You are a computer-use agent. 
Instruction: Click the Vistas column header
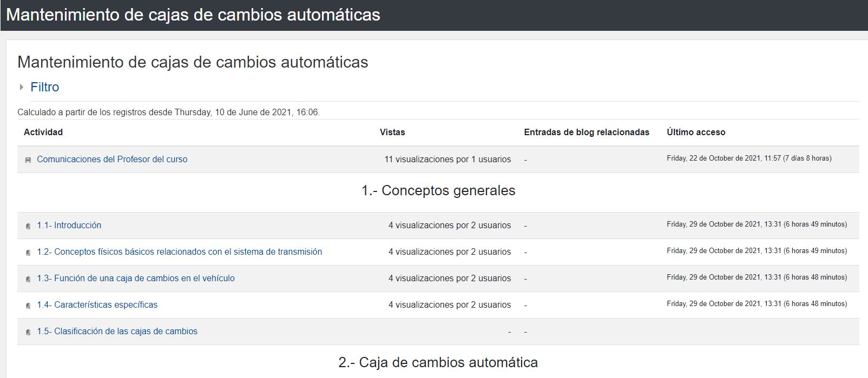pos(392,132)
